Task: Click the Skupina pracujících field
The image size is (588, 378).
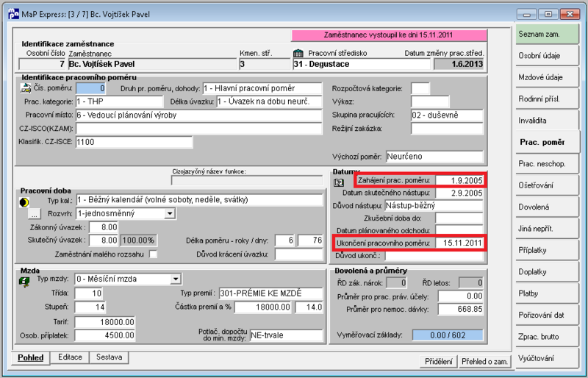Action: tap(447, 115)
